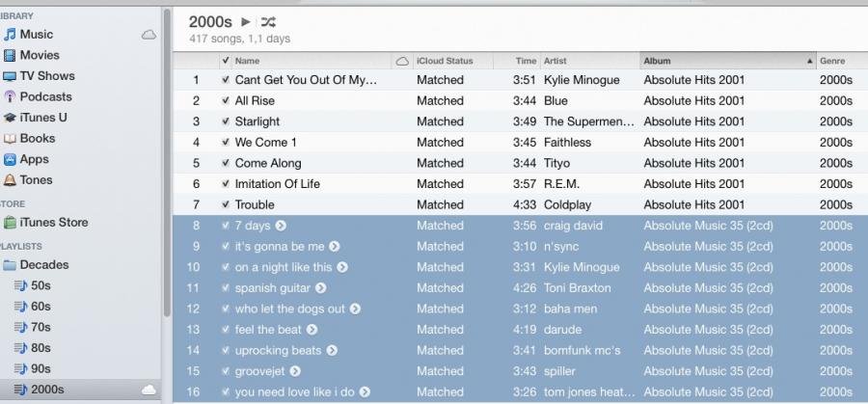The image size is (868, 404).
Task: Select artist 'darude' cell
Action: (x=562, y=330)
